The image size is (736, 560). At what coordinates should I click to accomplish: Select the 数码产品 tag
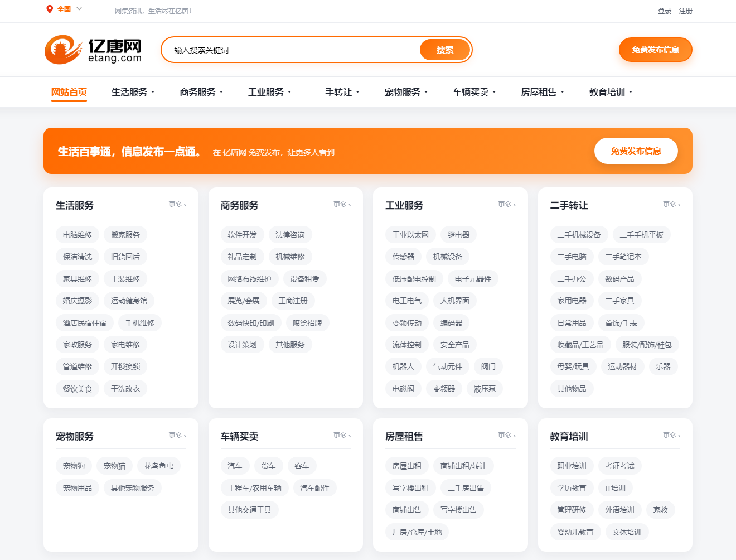620,279
